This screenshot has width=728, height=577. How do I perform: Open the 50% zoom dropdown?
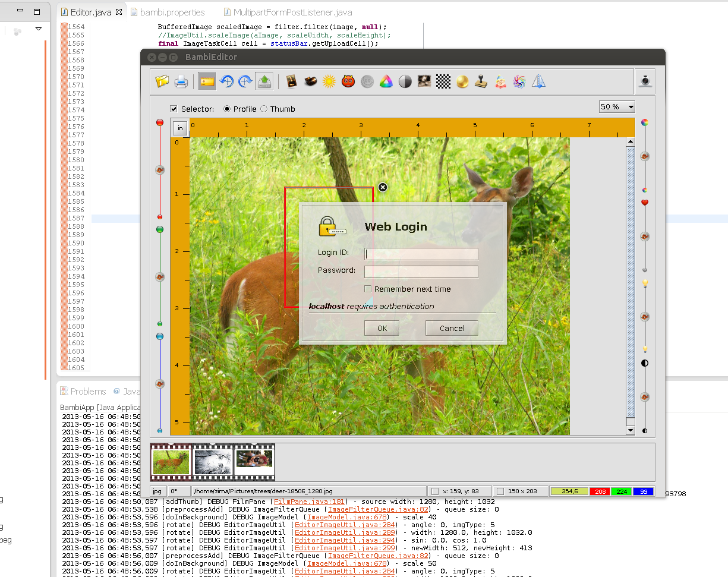coord(616,106)
